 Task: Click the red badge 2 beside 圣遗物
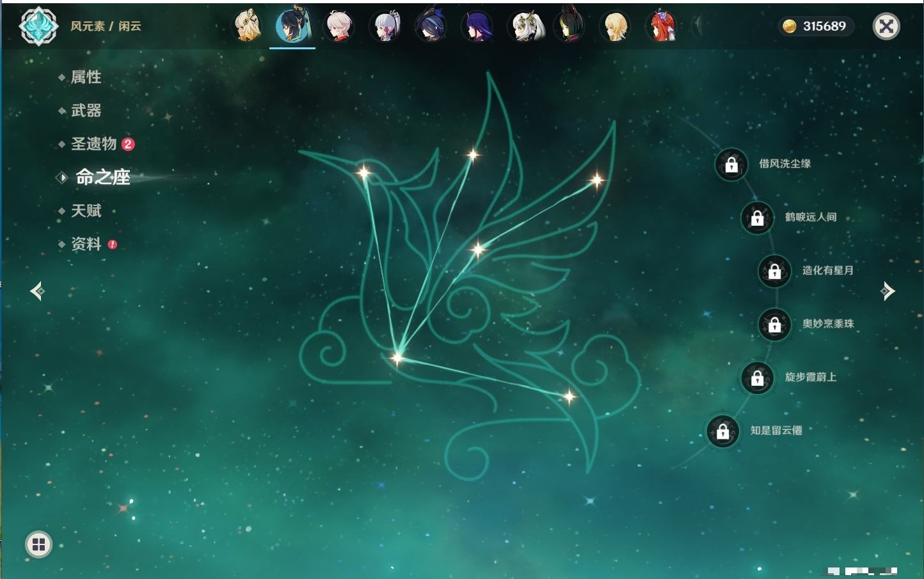click(x=128, y=144)
